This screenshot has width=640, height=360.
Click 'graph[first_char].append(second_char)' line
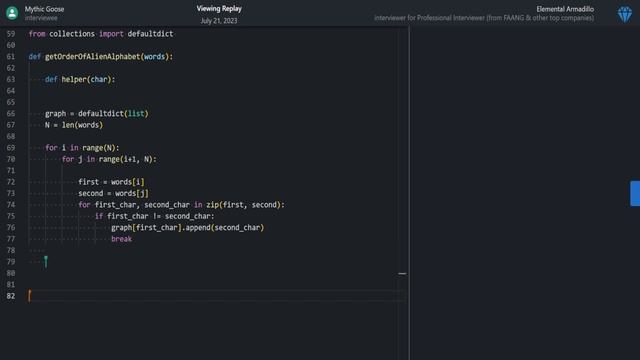point(187,228)
